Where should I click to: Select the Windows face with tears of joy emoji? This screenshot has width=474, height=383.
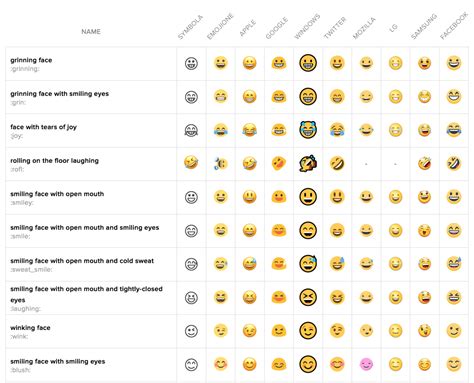(308, 130)
